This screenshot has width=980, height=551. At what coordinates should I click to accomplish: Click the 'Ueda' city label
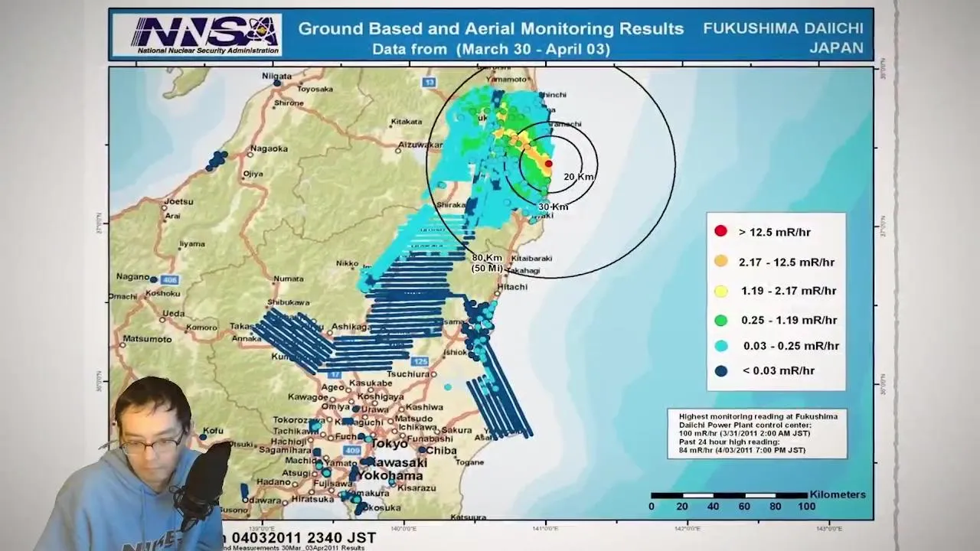(x=173, y=313)
